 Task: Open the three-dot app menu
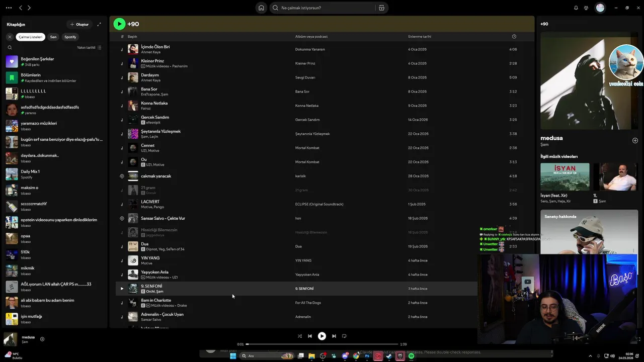tap(9, 8)
